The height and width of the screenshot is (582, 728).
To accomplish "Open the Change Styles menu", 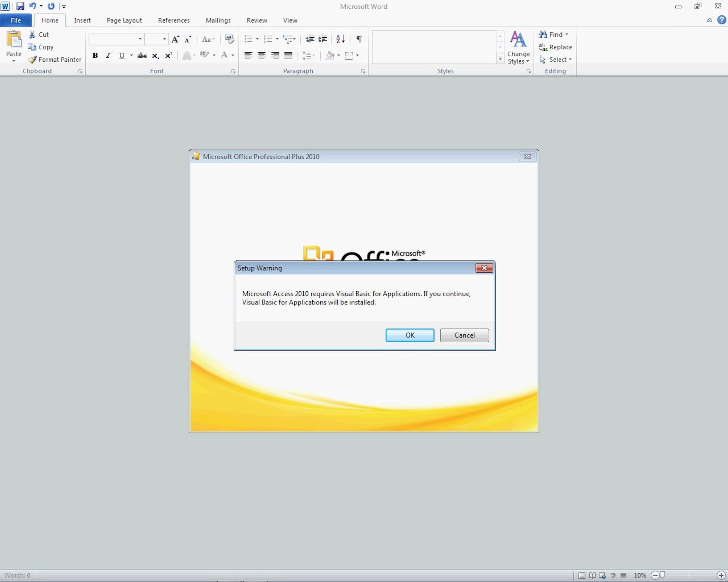I will [x=518, y=47].
